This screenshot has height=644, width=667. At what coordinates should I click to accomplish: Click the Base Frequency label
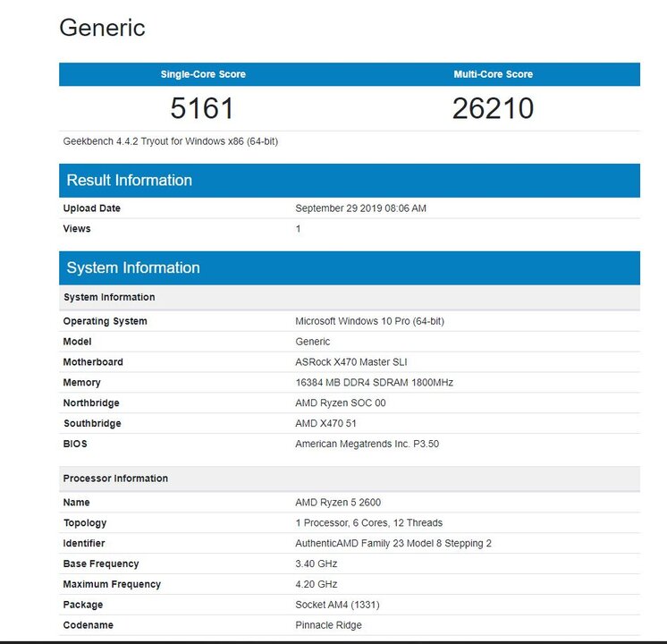pos(101,564)
